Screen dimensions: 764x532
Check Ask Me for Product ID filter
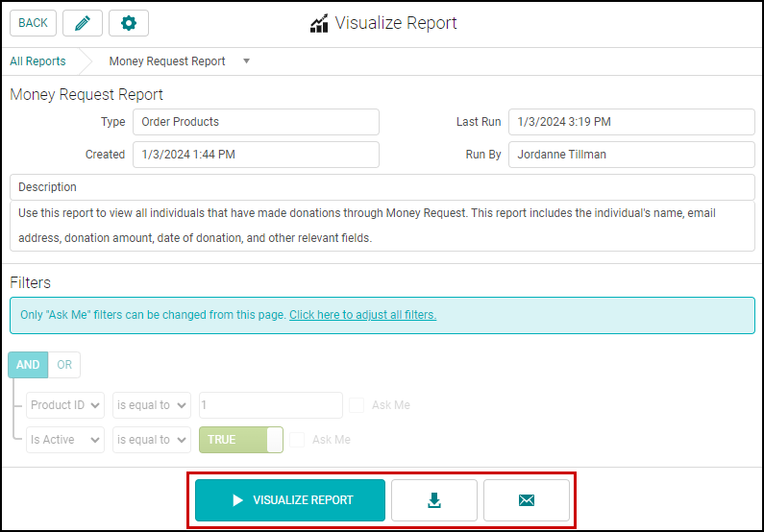tap(357, 405)
